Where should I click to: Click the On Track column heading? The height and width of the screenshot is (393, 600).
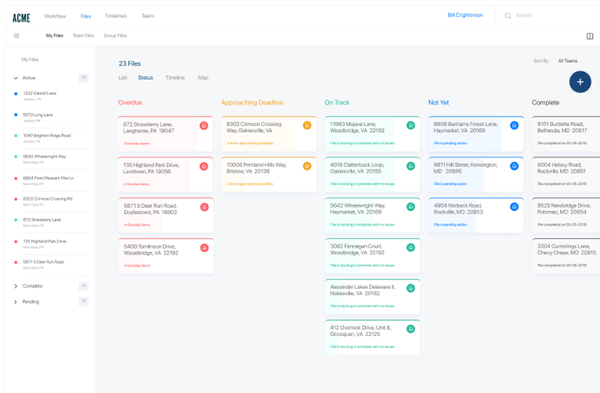[x=337, y=103]
